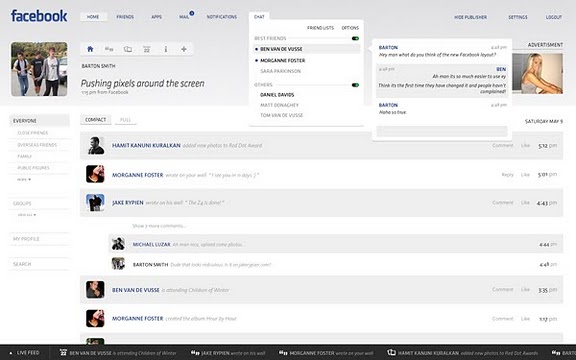Click the Mail notification badge
Image resolution: width=576 pixels, height=360 pixels.
[192, 13]
